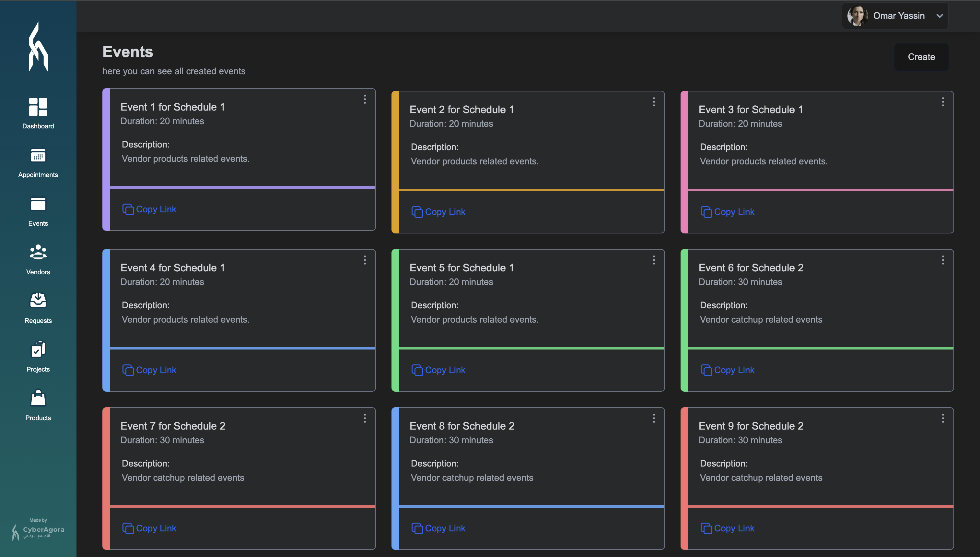This screenshot has height=557, width=980.
Task: Copy link for Event 9
Action: 727,528
